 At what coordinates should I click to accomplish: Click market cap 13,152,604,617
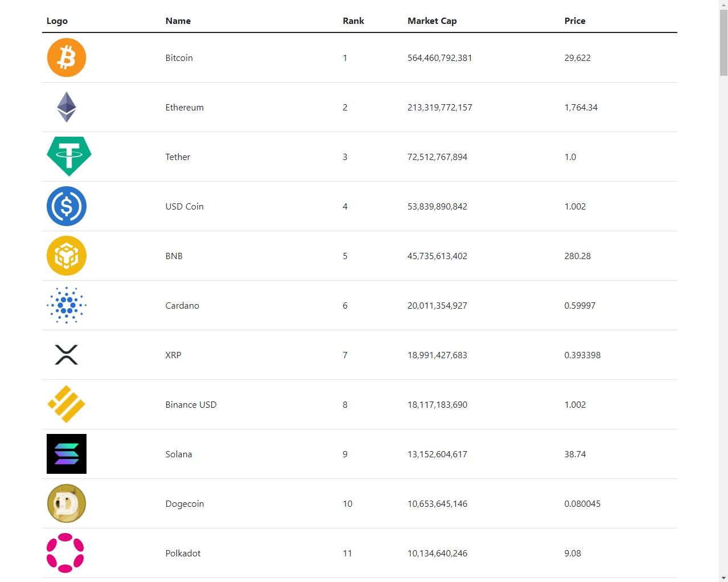[x=438, y=454]
